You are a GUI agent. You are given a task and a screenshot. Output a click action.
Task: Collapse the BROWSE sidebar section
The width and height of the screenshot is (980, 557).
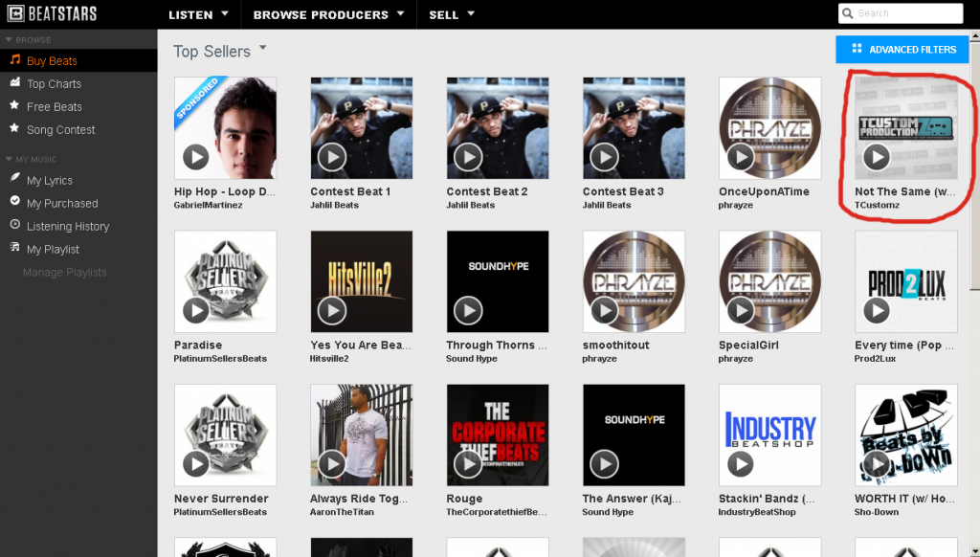[9, 39]
